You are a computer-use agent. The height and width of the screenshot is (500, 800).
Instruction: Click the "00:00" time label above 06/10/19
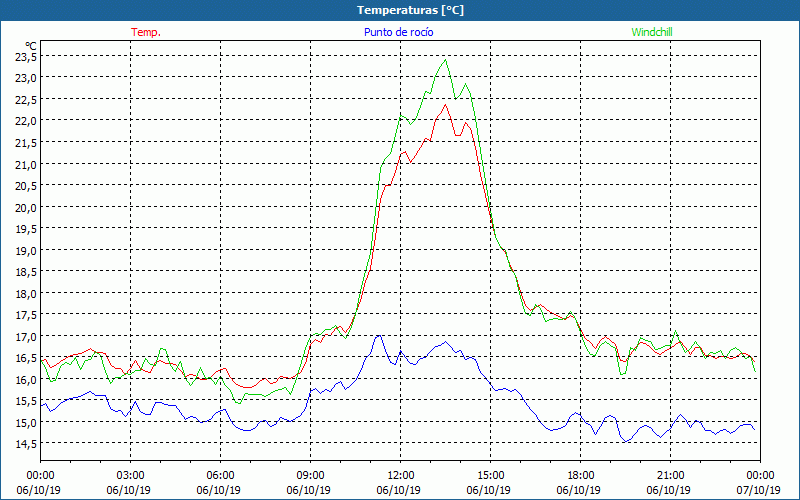pyautogui.click(x=40, y=476)
